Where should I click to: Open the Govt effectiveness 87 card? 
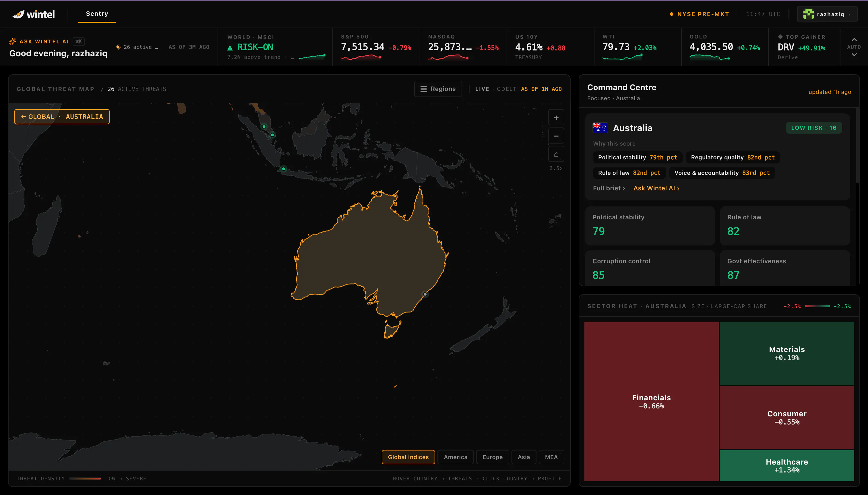(x=785, y=268)
